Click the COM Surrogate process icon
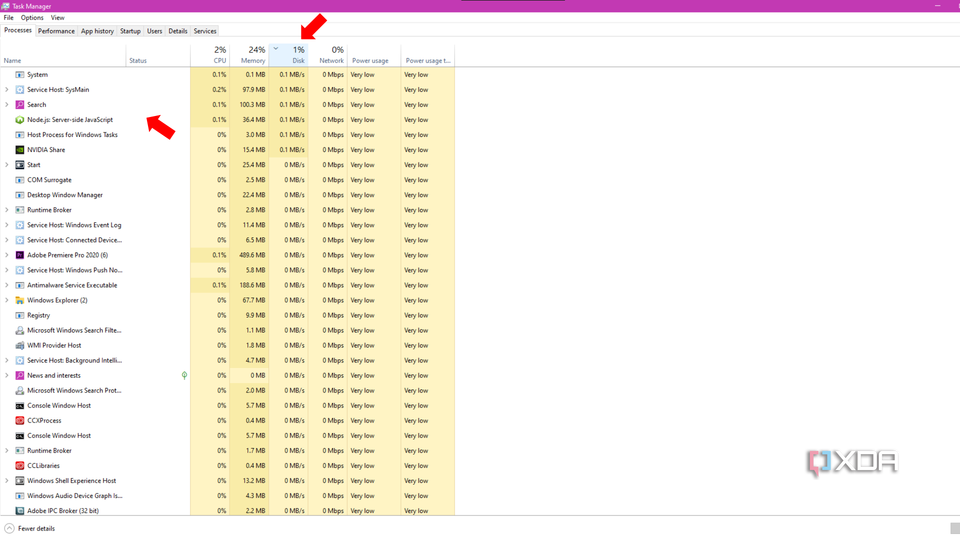The height and width of the screenshot is (540, 960). point(20,180)
